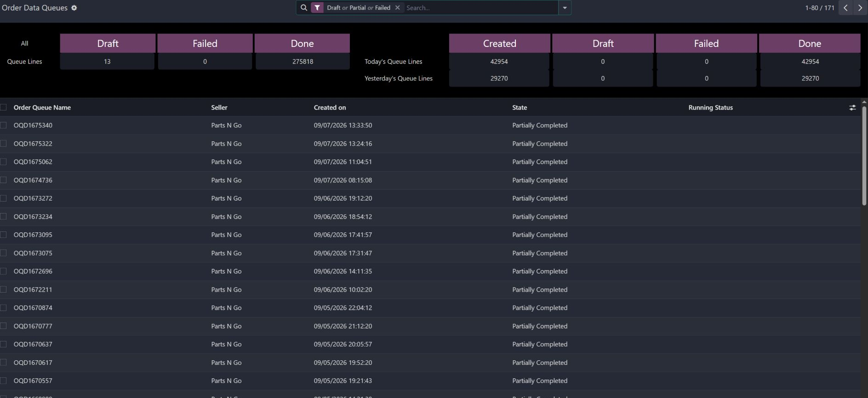Open yesterday's done count 29270
The image size is (868, 398).
pos(810,78)
